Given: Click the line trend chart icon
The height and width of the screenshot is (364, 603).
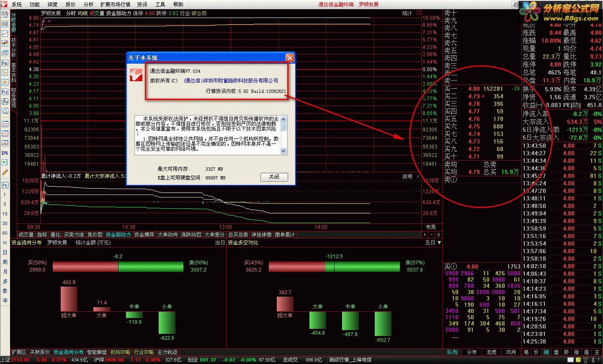Looking at the screenshot, I should [5, 33].
